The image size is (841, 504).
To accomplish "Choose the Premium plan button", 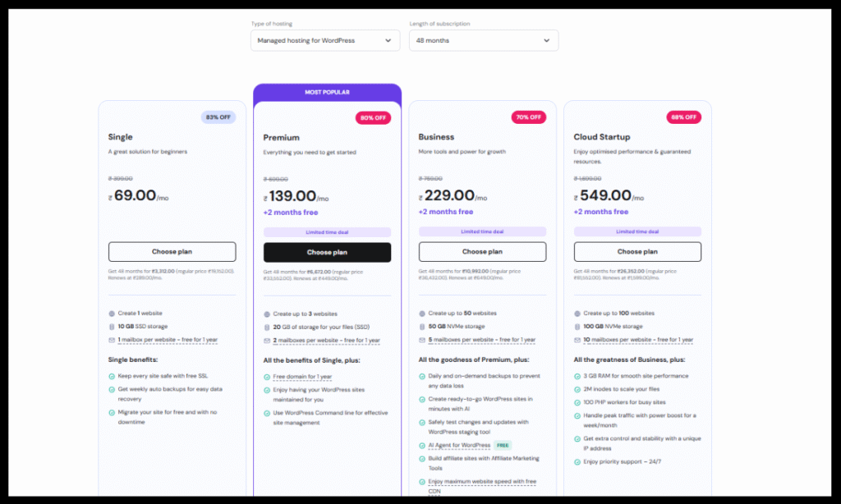I will [x=327, y=253].
